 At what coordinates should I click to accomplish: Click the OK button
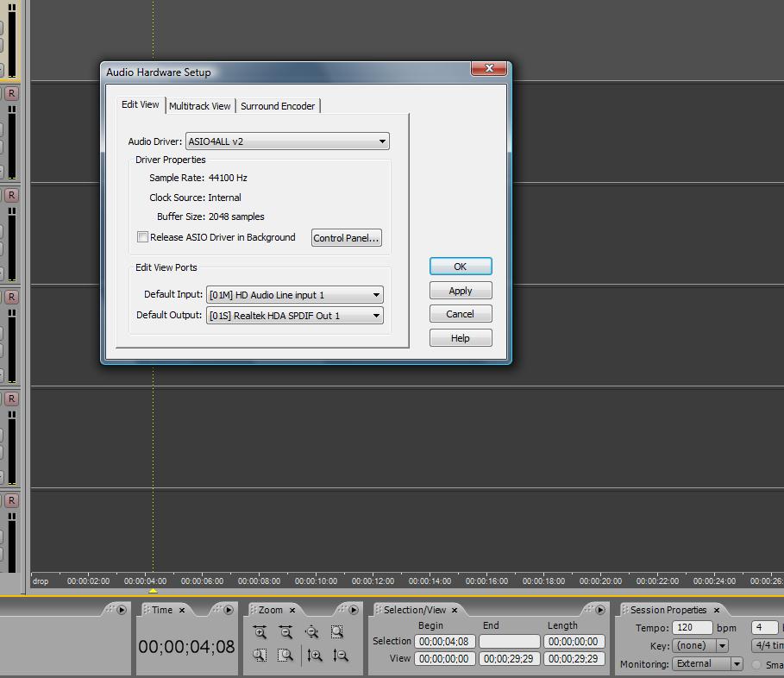point(461,267)
